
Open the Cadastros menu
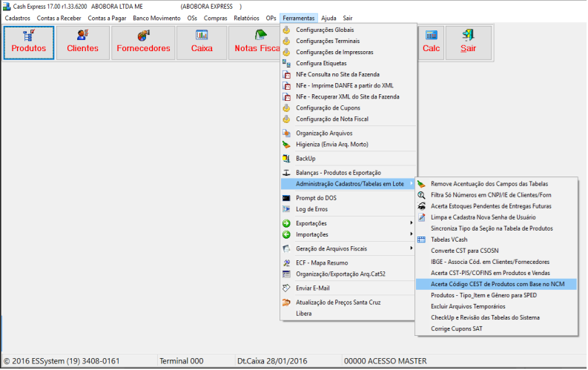tap(17, 18)
